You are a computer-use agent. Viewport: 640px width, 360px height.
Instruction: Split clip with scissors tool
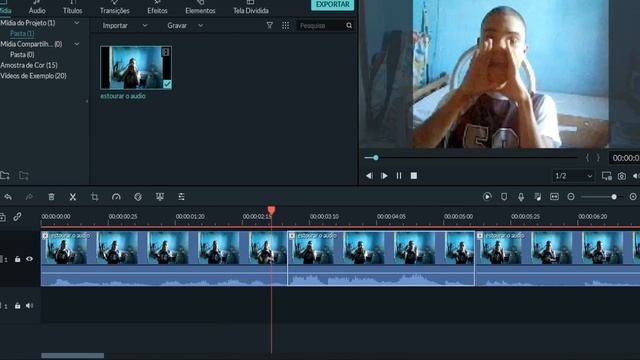pos(73,197)
